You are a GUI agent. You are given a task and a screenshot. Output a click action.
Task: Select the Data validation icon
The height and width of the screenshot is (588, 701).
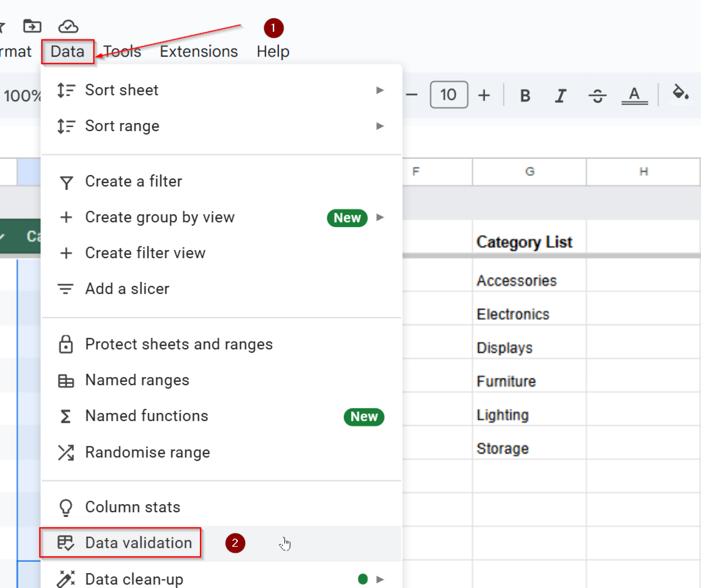point(66,543)
